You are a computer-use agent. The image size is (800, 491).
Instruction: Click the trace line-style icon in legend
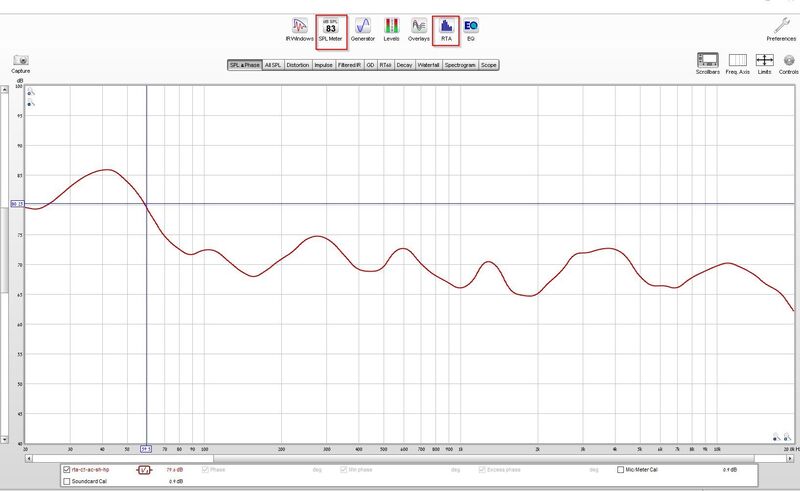click(144, 470)
